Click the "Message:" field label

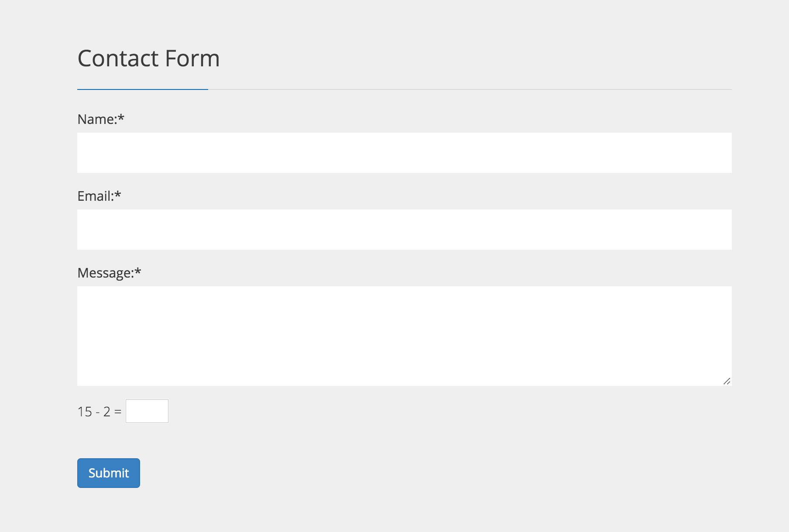pyautogui.click(x=106, y=273)
